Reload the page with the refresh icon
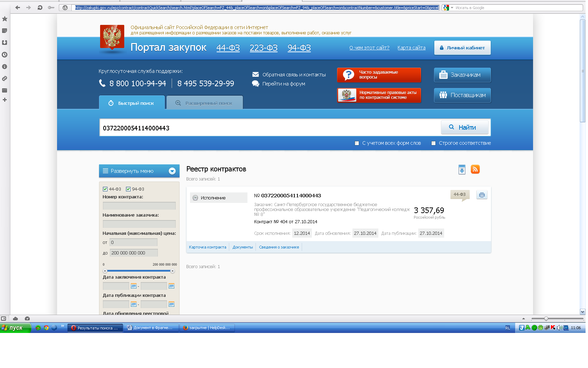 (40, 7)
